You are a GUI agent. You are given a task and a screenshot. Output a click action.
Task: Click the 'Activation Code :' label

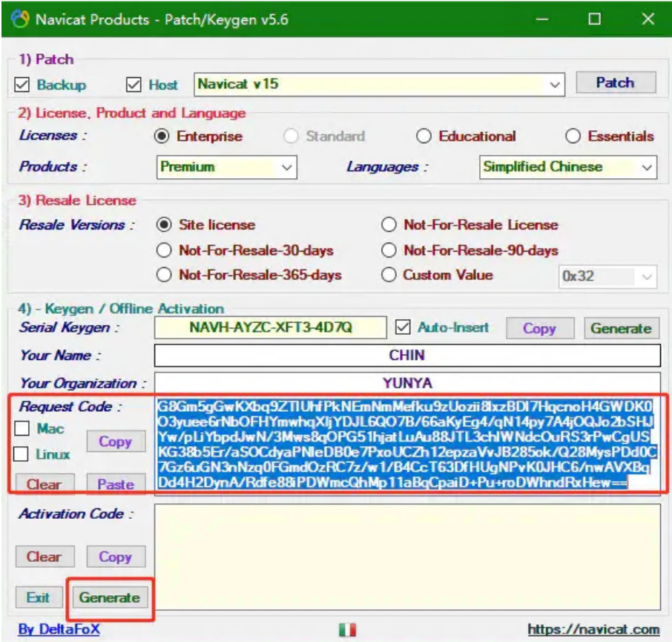[x=76, y=514]
